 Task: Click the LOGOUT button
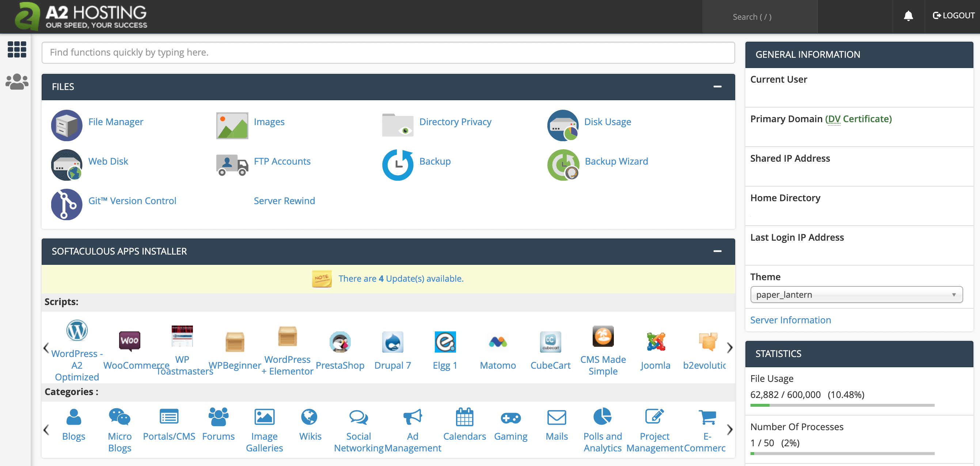click(x=953, y=16)
